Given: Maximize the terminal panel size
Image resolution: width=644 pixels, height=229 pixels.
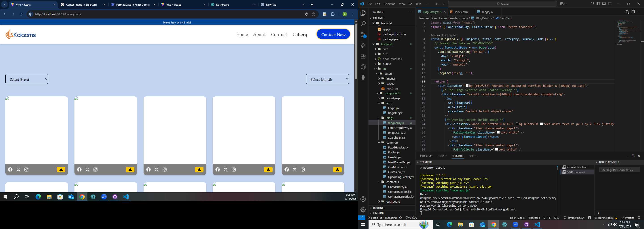Looking at the screenshot, I should point(633,156).
